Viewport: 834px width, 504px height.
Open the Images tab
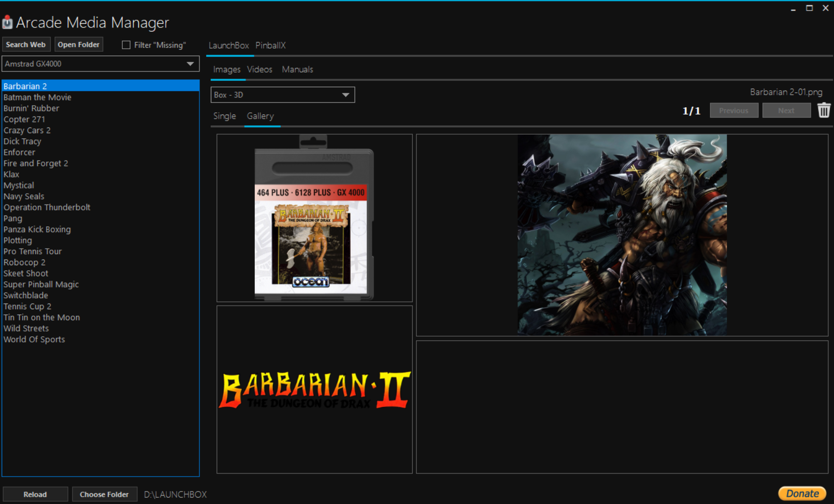tap(227, 69)
